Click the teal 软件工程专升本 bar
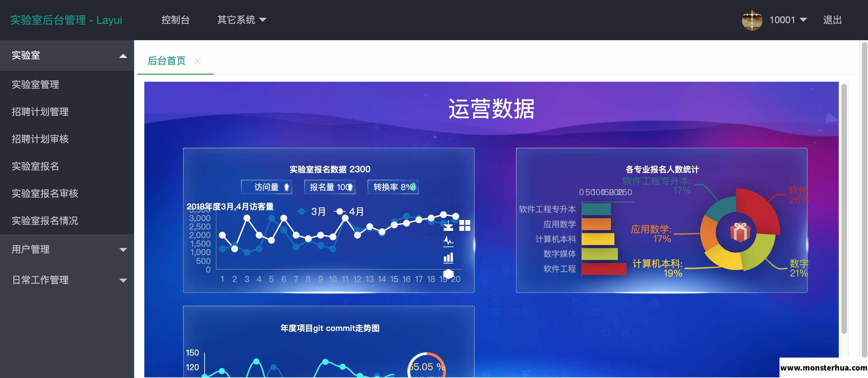The height and width of the screenshot is (378, 868). [596, 209]
